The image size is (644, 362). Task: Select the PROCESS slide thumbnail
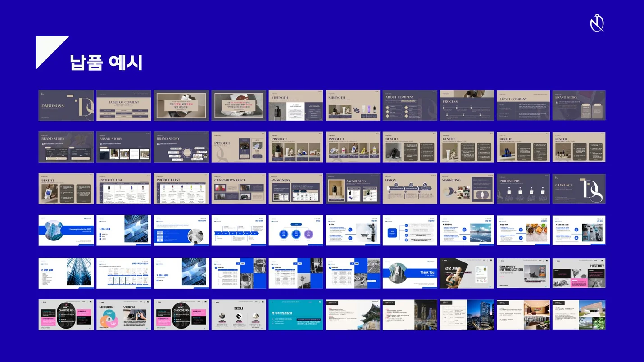coord(467,106)
